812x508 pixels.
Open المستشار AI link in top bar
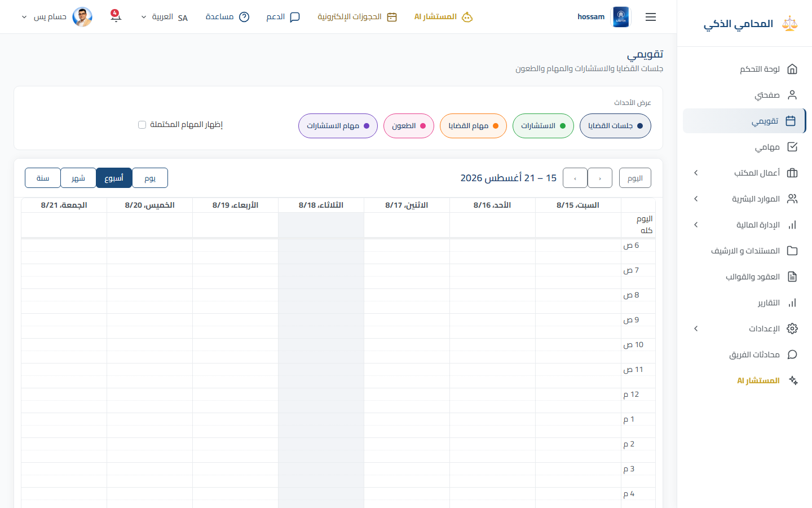point(443,17)
